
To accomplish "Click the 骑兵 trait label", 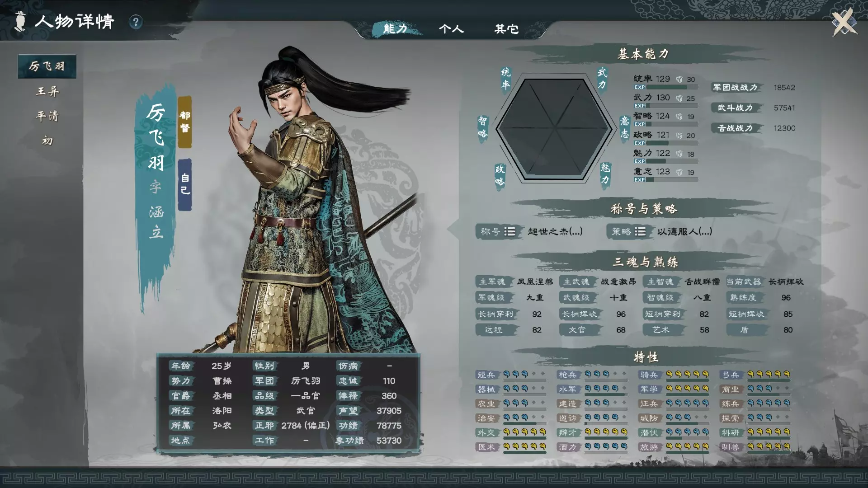I will point(649,375).
